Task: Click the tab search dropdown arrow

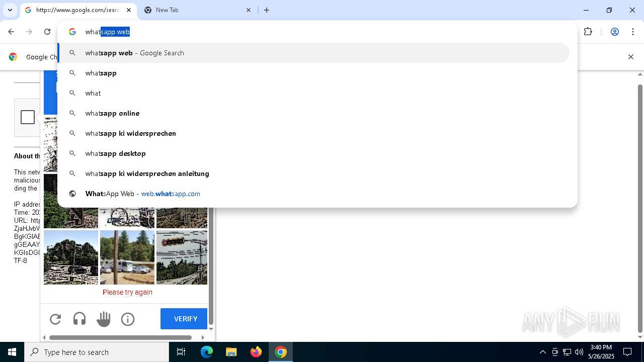Action: tap(10, 10)
